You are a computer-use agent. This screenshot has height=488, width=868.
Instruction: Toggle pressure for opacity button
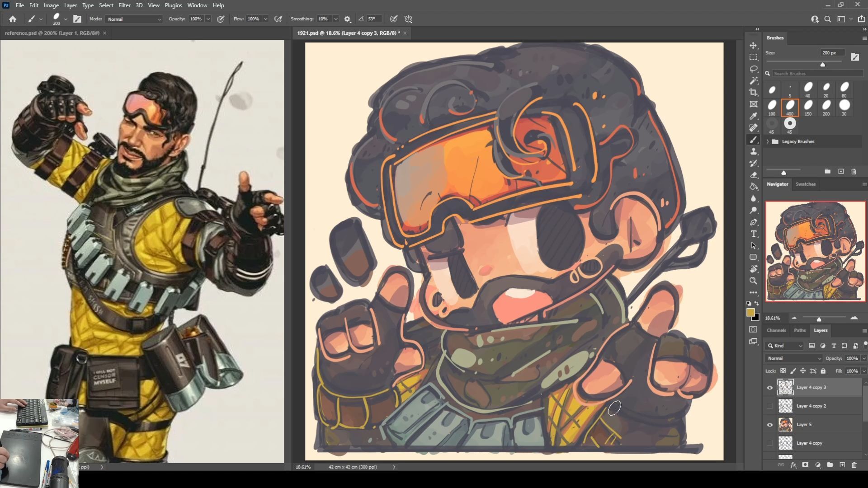tap(221, 19)
